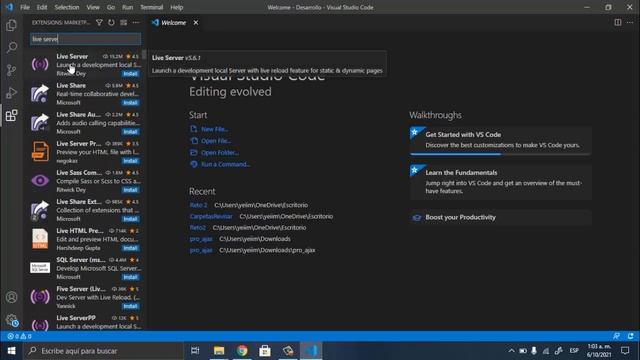Install the SQL Server (mssql) extension
This screenshot has height=360, width=640.
[130, 277]
